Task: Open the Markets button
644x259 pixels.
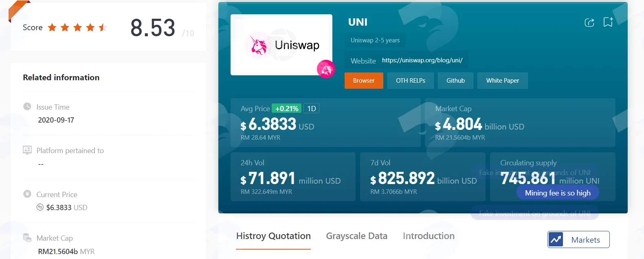Action: click(x=578, y=239)
